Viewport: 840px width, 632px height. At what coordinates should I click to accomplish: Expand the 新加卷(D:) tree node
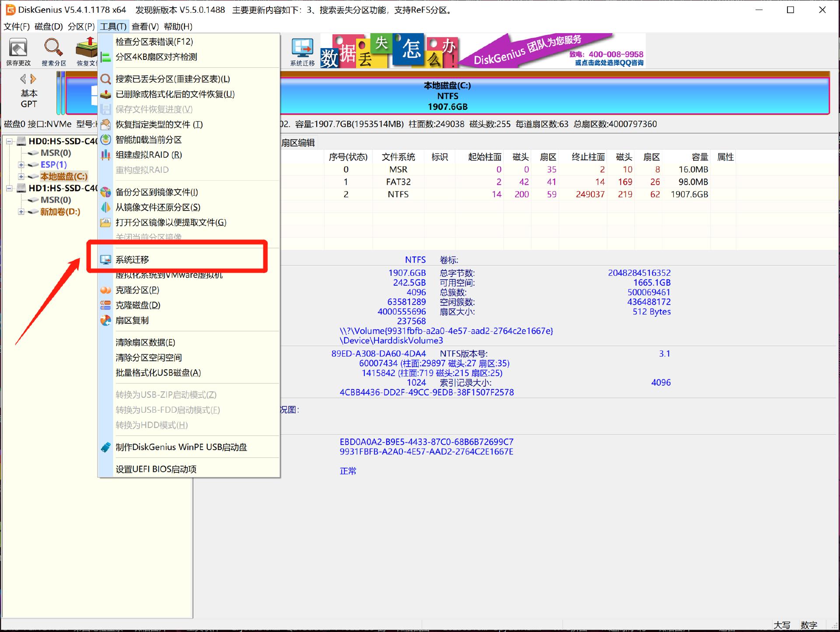pos(22,212)
